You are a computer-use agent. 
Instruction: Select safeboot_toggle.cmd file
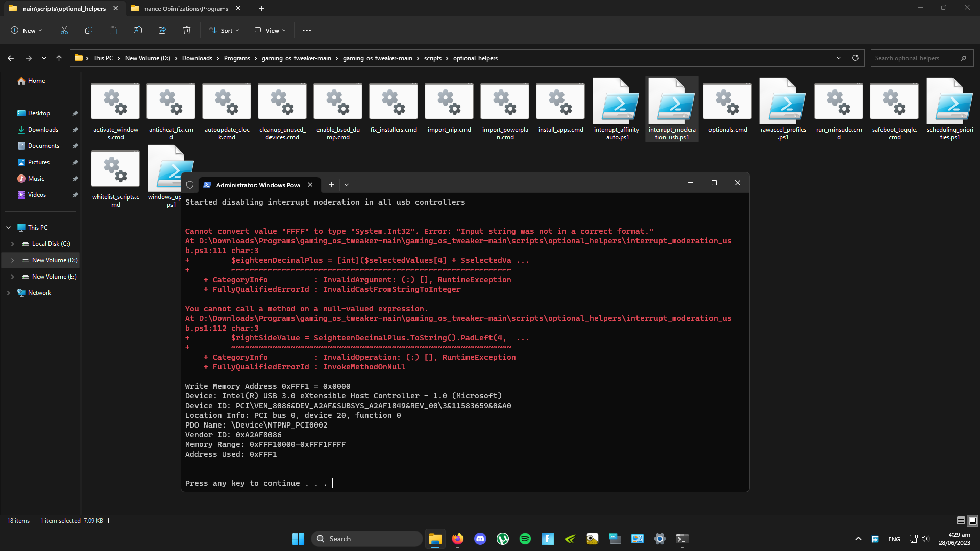(894, 109)
